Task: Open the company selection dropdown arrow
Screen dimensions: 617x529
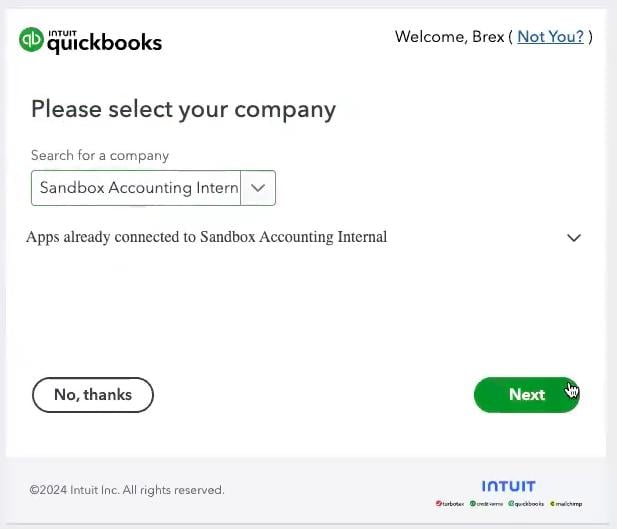Action: coord(258,188)
